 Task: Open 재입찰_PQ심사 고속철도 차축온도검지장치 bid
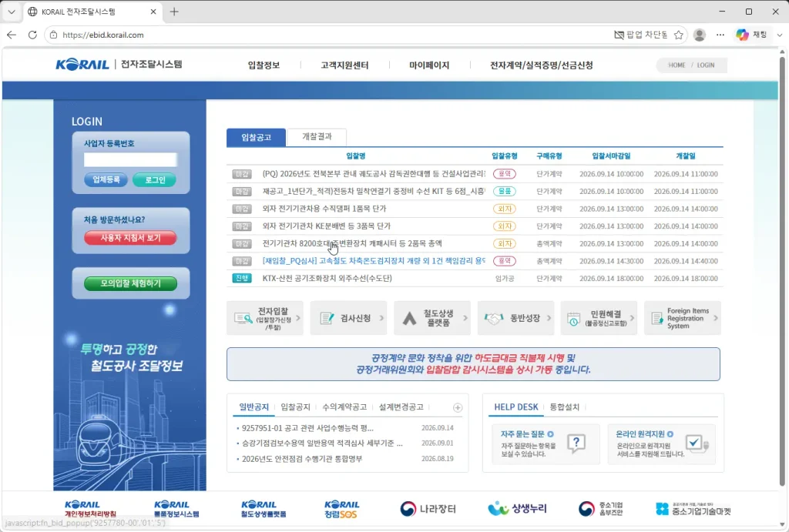[374, 260]
